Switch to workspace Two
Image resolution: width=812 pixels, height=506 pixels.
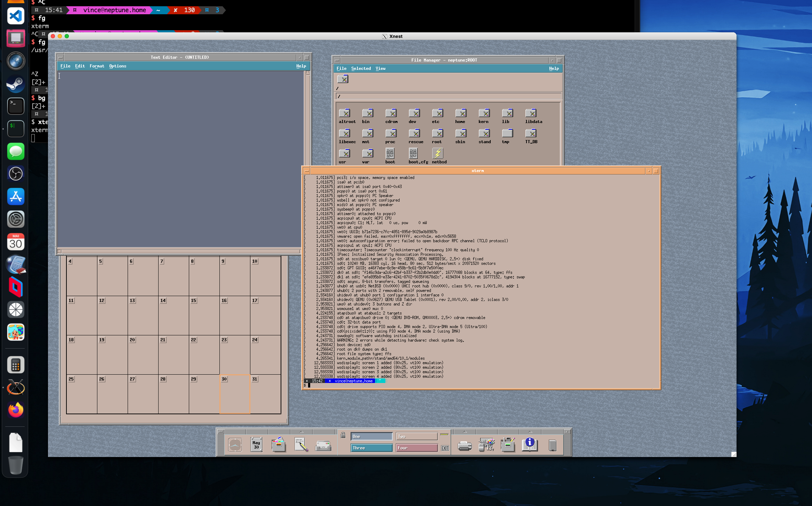(x=417, y=436)
